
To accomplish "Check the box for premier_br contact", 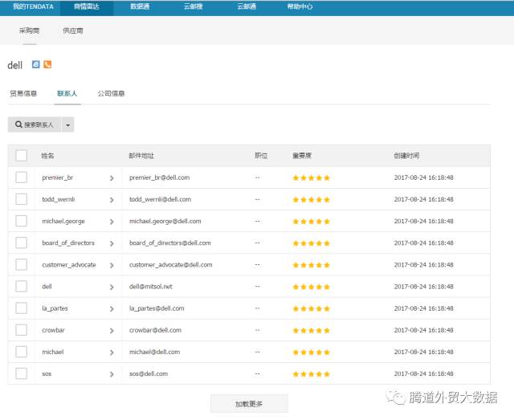I will tap(22, 177).
